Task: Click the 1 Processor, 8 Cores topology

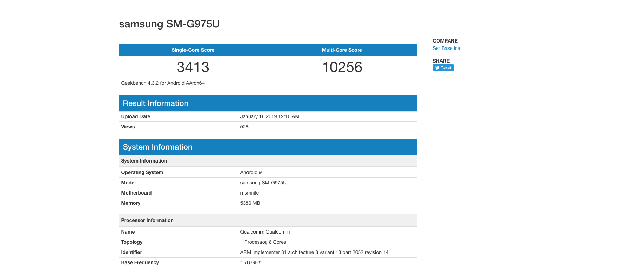Action: (263, 242)
